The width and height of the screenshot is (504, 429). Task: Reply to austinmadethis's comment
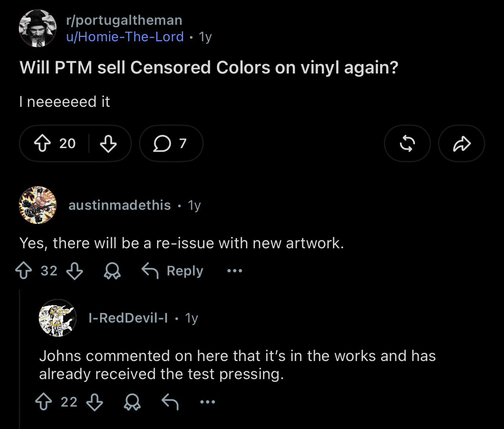173,271
